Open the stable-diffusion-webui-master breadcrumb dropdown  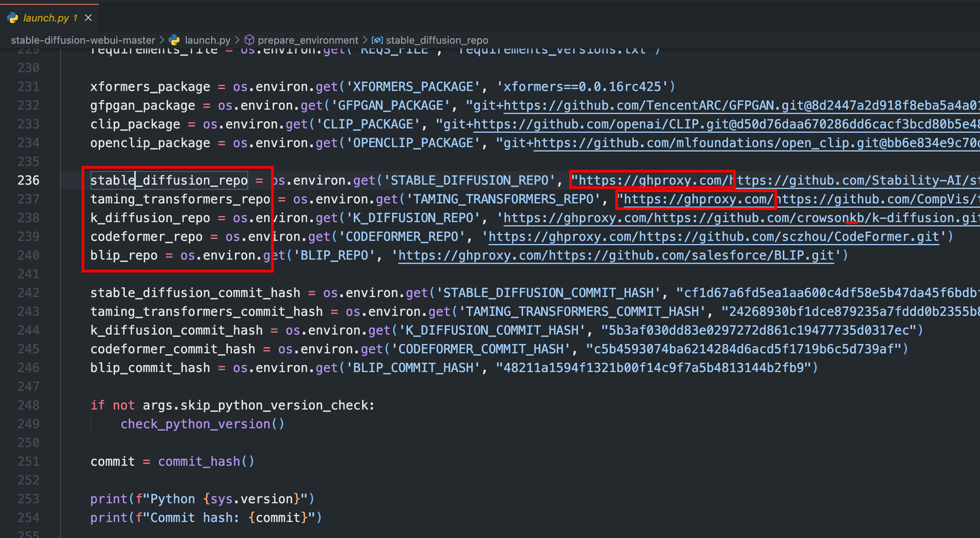(82, 40)
